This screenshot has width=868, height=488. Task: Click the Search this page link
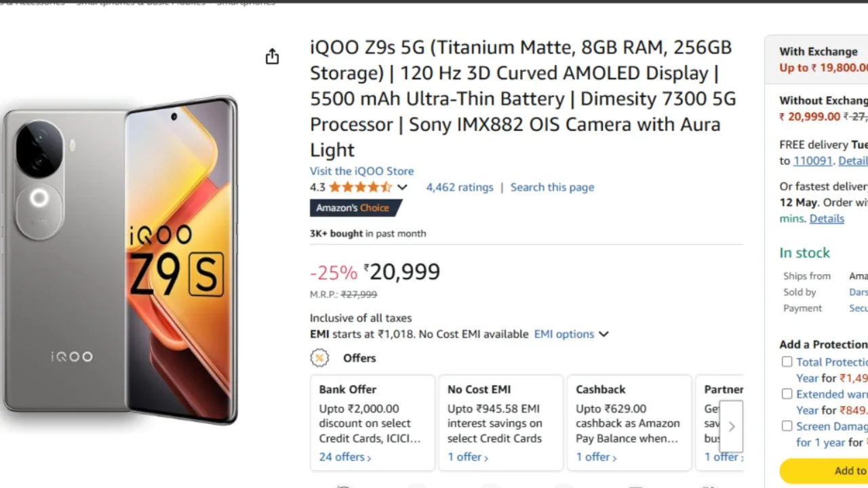(552, 187)
